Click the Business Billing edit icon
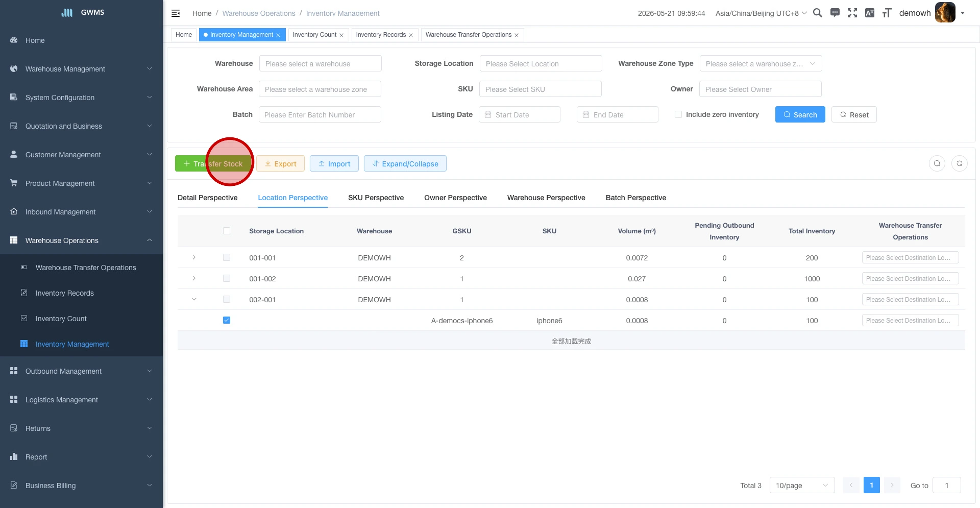 click(14, 485)
